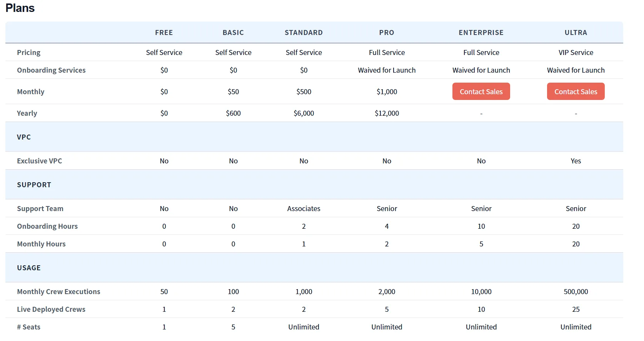Click the Pricing row label
The height and width of the screenshot is (341, 644).
[x=28, y=53]
